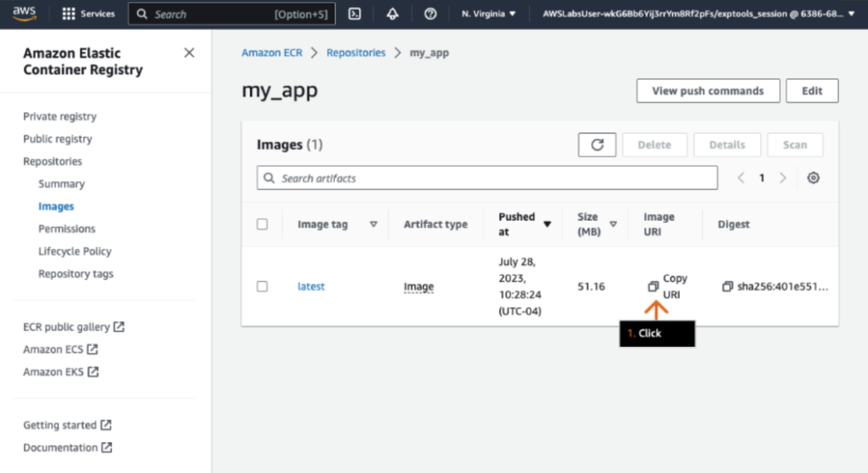Sort by Size (MB) column arrow
Screen dimensions: 868x473
pos(613,224)
